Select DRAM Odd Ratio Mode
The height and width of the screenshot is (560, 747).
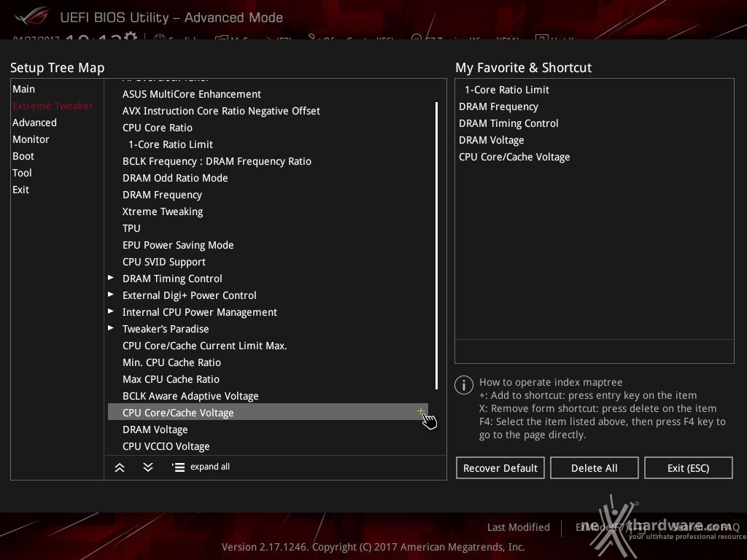tap(175, 178)
